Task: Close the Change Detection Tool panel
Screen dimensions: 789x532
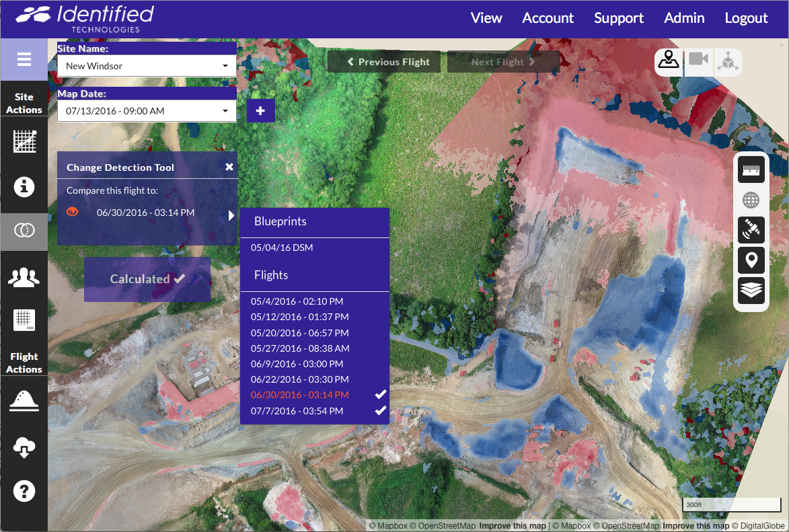Action: 229,167
